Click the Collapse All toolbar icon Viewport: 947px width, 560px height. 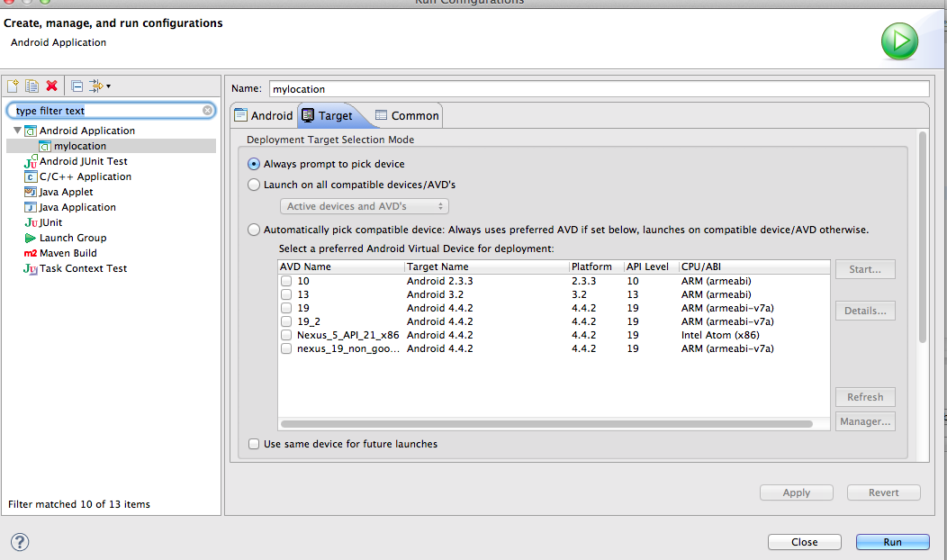click(x=77, y=86)
